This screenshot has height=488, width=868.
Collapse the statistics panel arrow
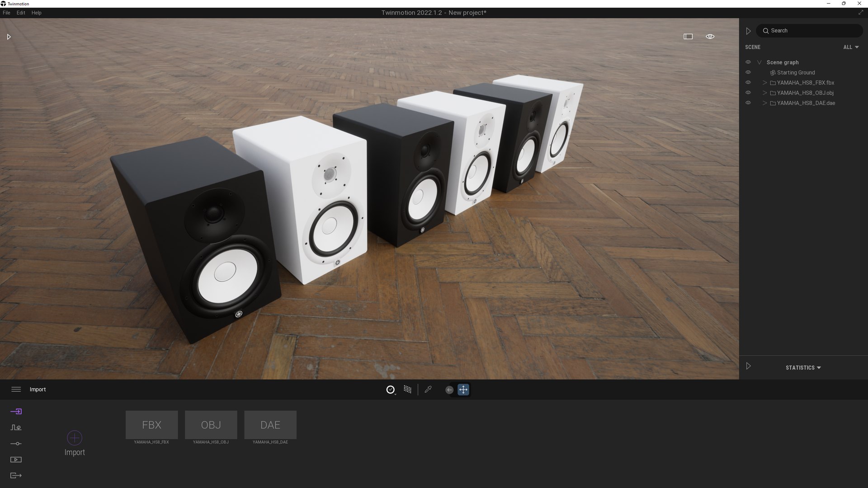tap(748, 366)
